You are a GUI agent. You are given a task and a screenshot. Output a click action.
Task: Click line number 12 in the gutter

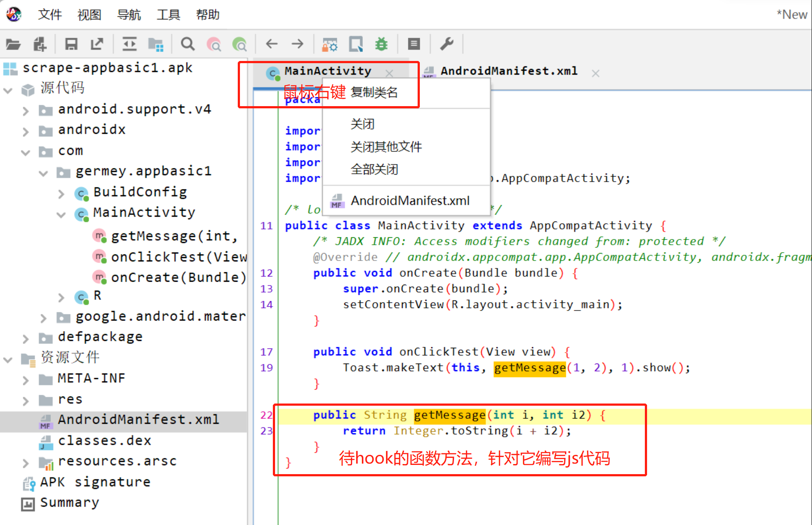tap(266, 273)
